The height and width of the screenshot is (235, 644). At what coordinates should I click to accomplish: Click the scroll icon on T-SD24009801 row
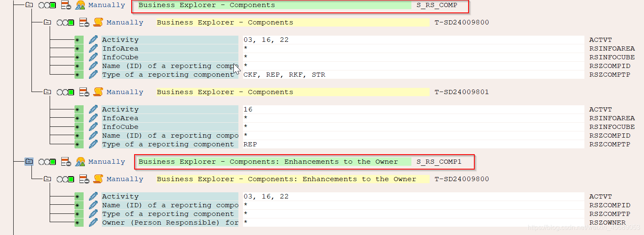point(98,92)
